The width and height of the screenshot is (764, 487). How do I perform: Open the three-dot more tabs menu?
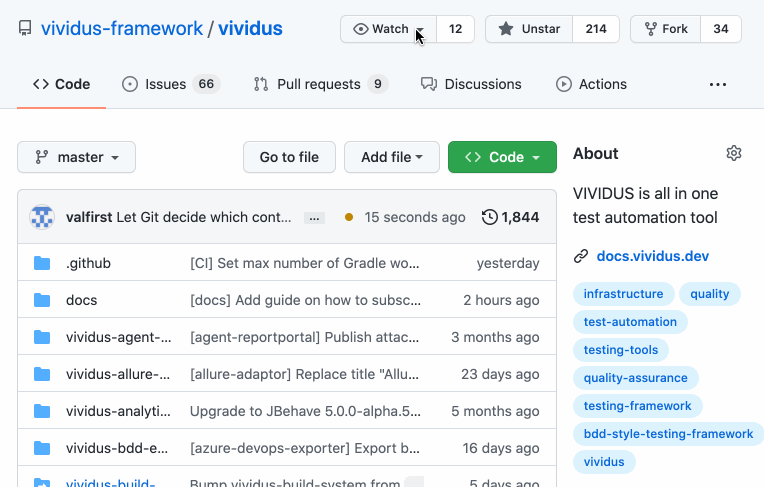pyautogui.click(x=718, y=85)
